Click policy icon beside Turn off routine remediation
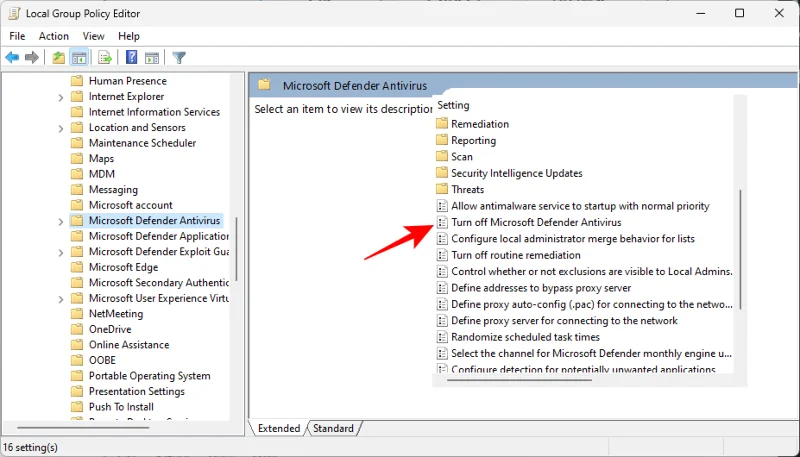The height and width of the screenshot is (457, 800). tap(442, 255)
